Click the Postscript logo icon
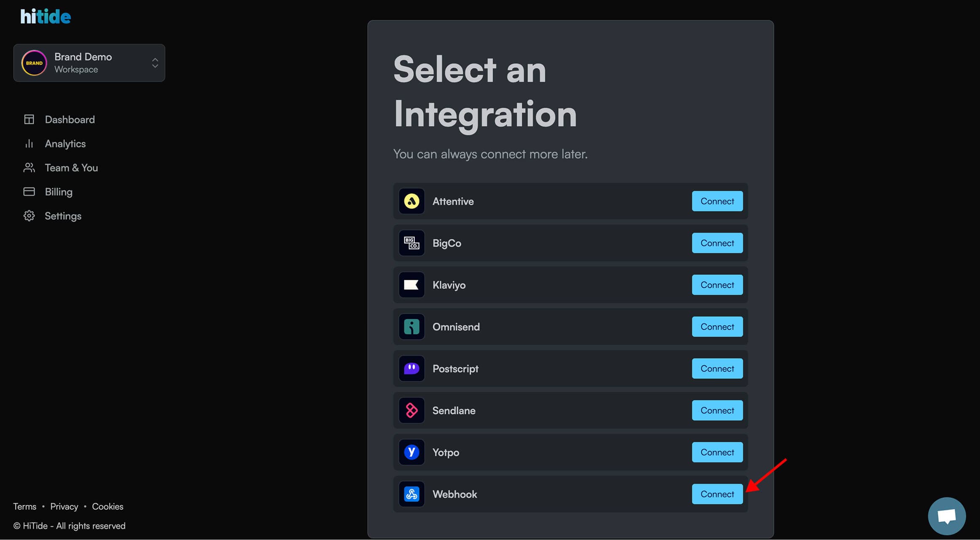This screenshot has height=540, width=980. click(411, 368)
